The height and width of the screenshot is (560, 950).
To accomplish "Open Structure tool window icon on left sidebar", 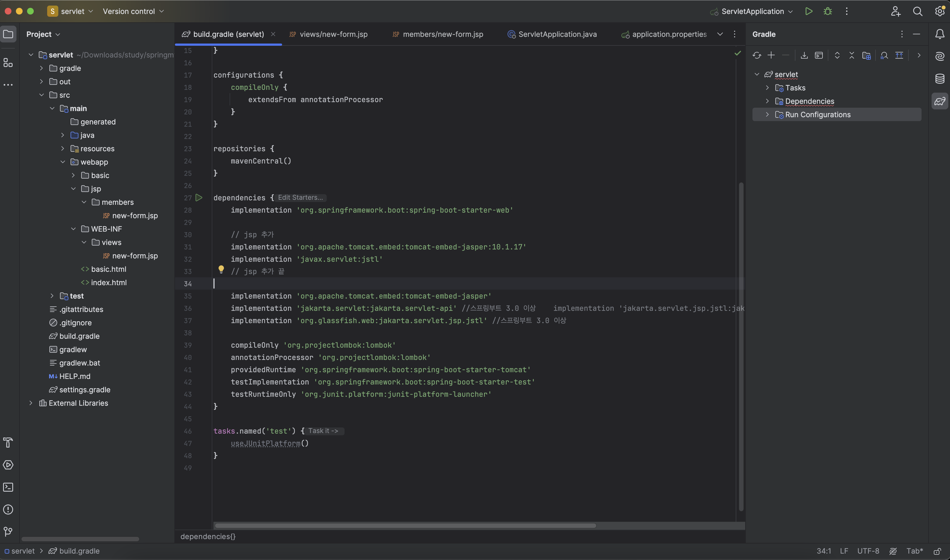I will click(x=8, y=63).
